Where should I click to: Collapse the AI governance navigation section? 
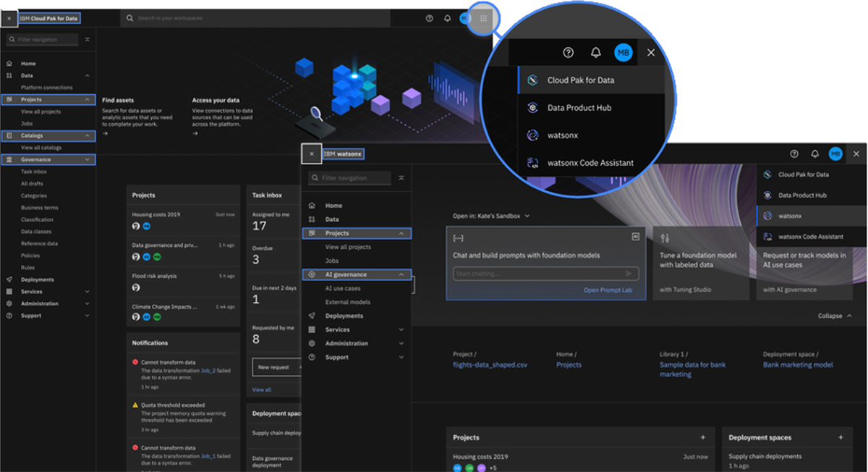(x=401, y=274)
